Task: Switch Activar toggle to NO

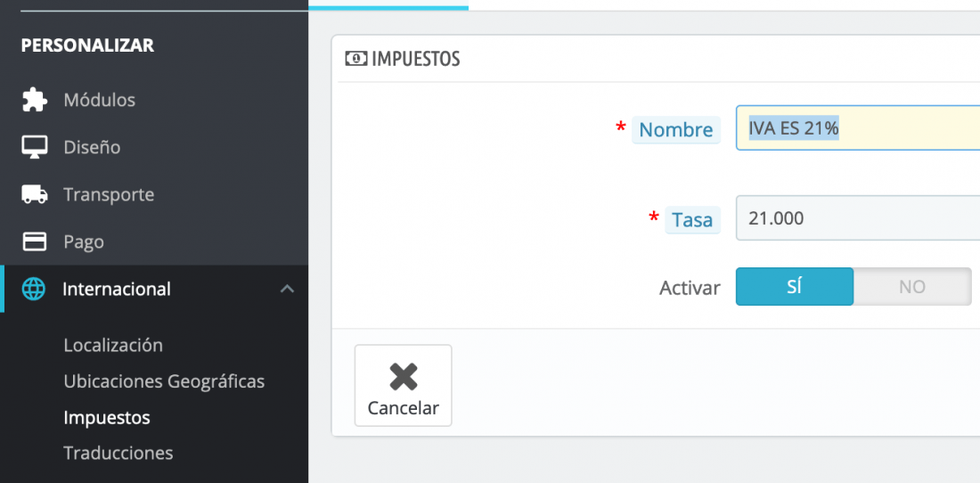Action: tap(912, 287)
